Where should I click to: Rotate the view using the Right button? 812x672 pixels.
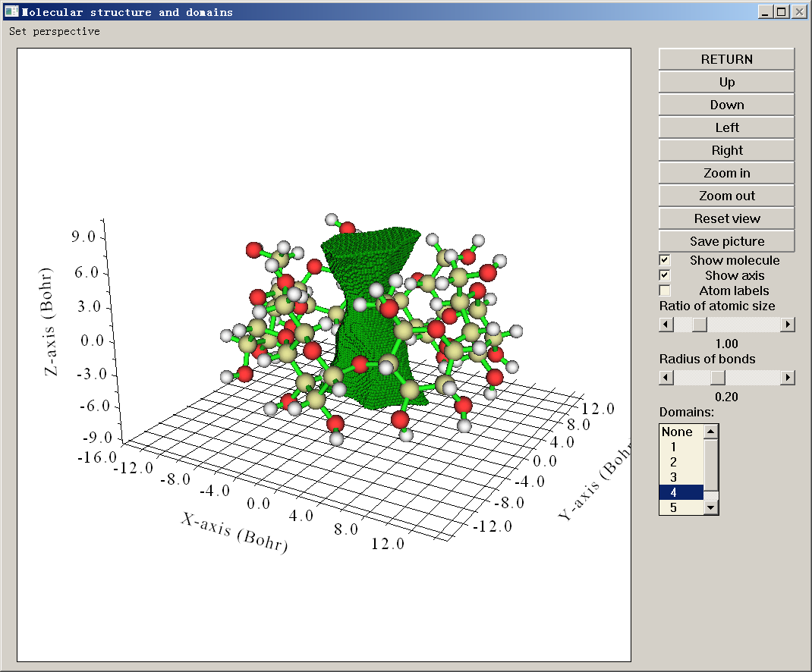tap(726, 150)
